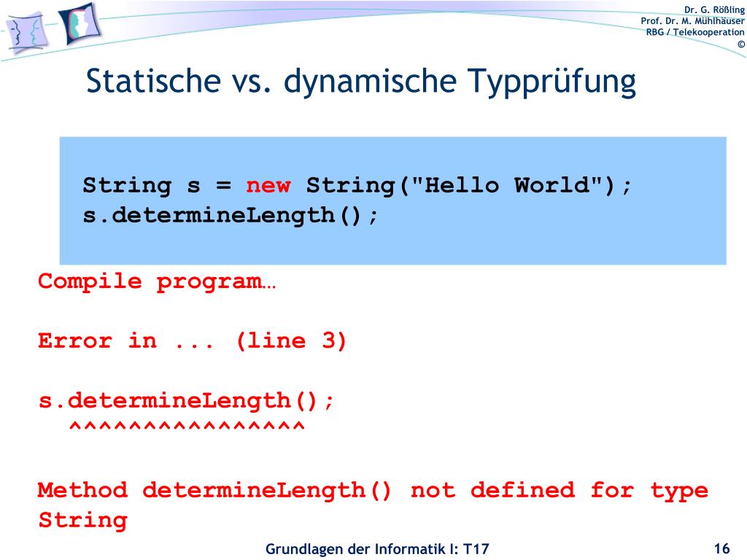Click the slide number '16'

[x=721, y=548]
